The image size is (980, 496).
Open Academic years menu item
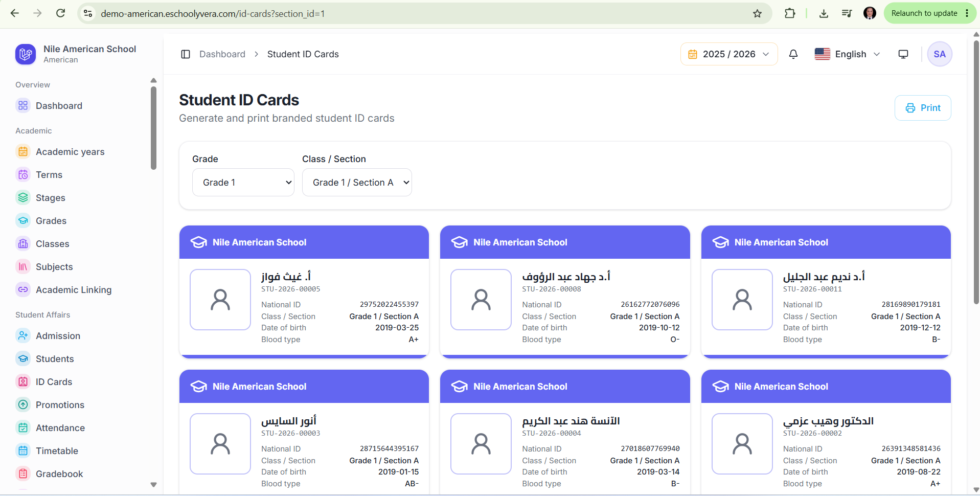[x=70, y=152]
